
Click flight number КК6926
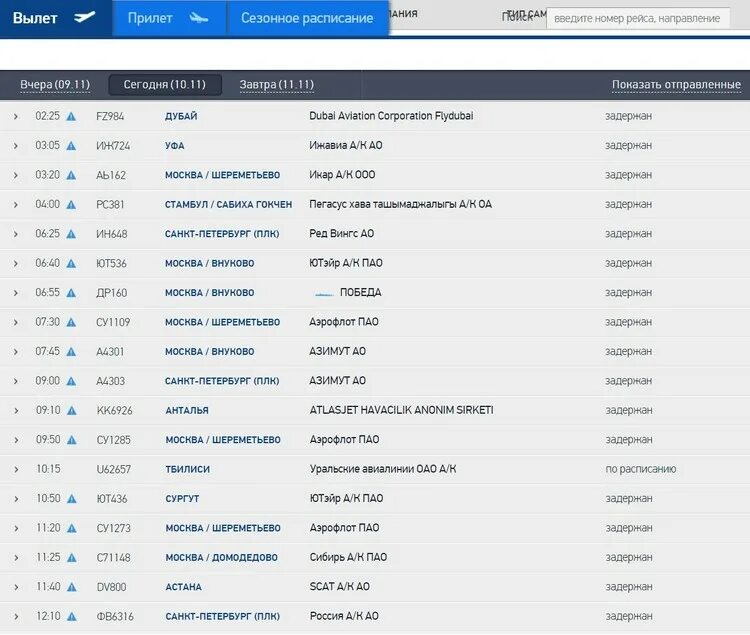(114, 411)
